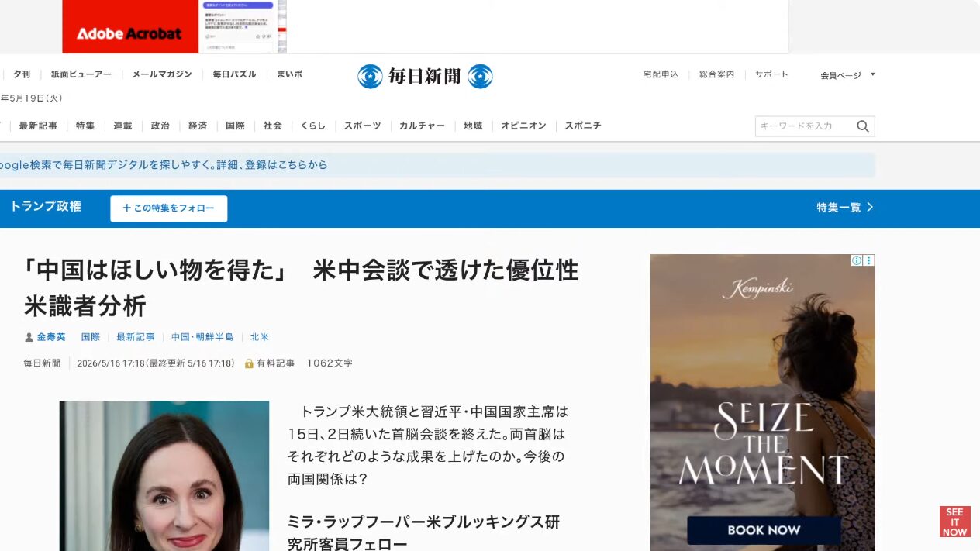Click the トランプ政権 feature title
Viewport: 980px width, 551px height.
tap(45, 207)
